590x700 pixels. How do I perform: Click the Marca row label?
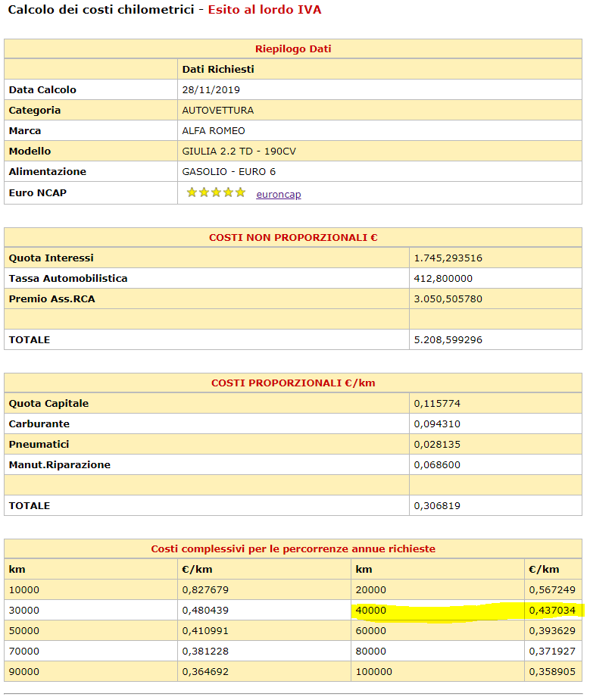pos(25,131)
